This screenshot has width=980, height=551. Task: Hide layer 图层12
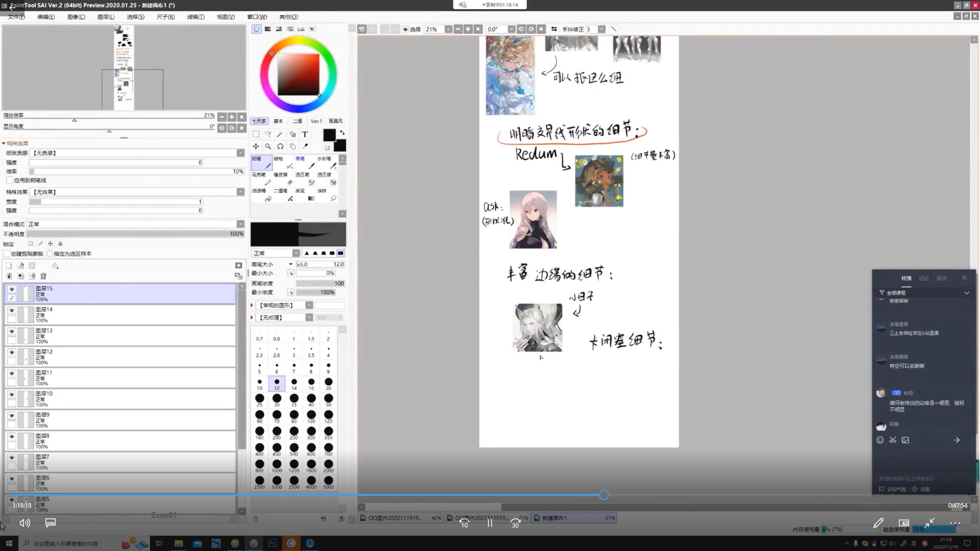coord(11,353)
